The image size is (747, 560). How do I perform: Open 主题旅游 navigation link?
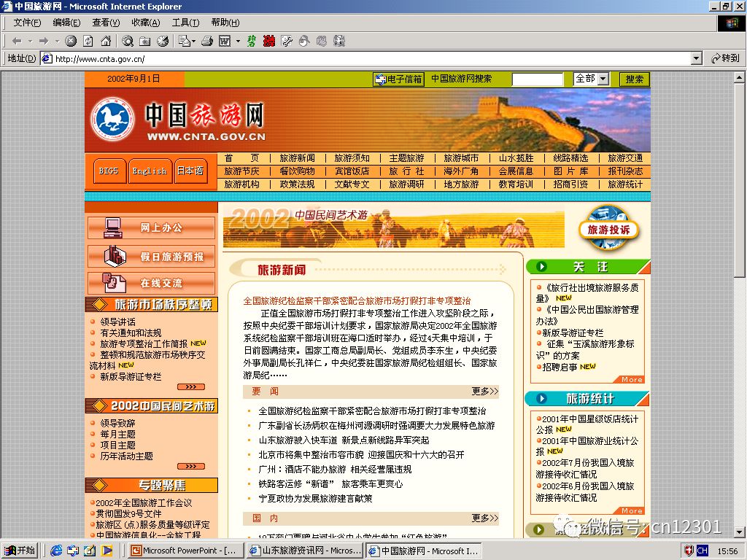[x=406, y=158]
